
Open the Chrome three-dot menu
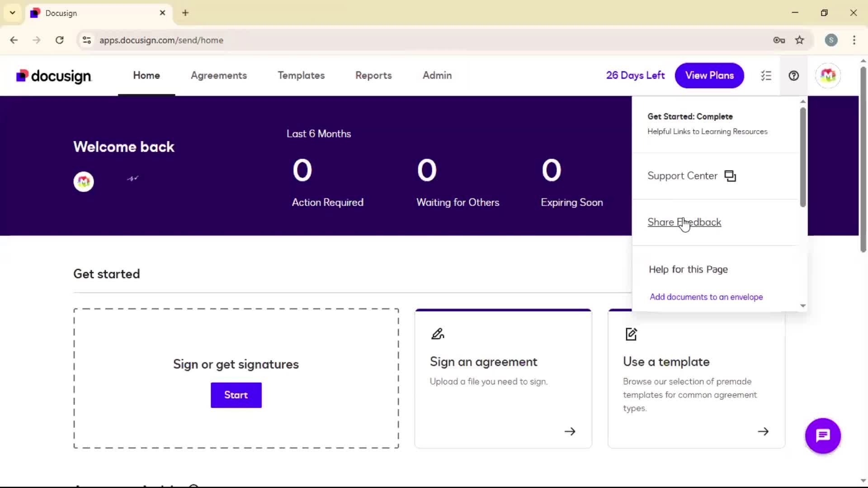pyautogui.click(x=854, y=40)
